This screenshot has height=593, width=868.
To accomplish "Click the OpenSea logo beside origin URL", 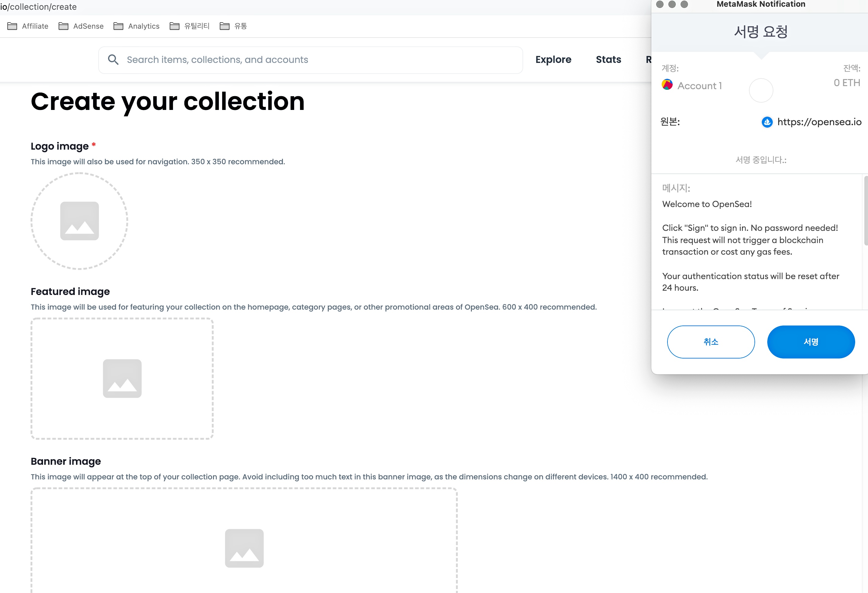I will coord(767,122).
